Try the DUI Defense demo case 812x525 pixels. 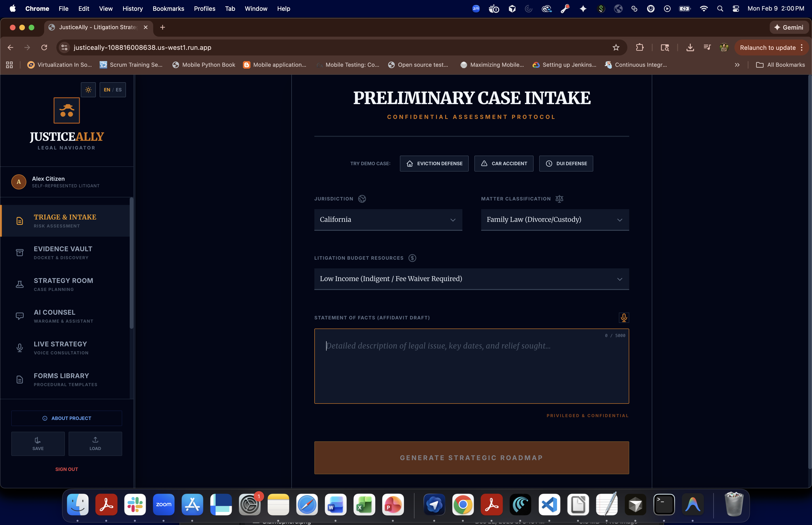click(566, 164)
